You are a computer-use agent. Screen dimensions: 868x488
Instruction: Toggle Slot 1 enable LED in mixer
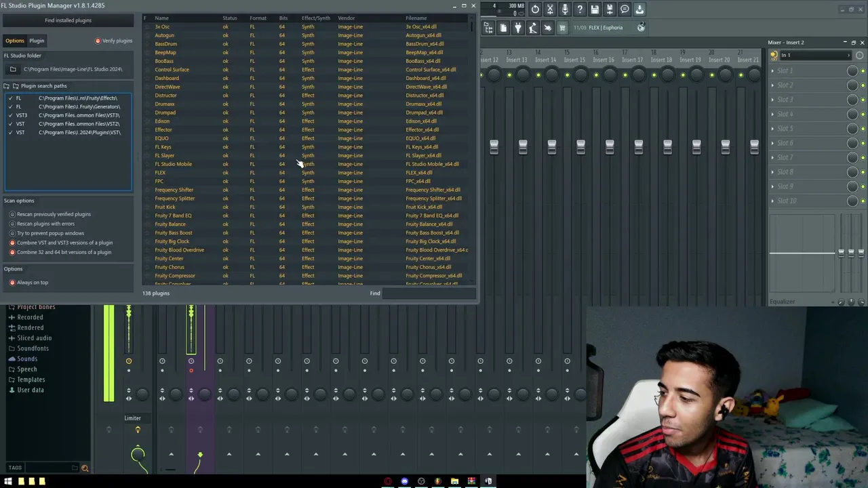[863, 71]
